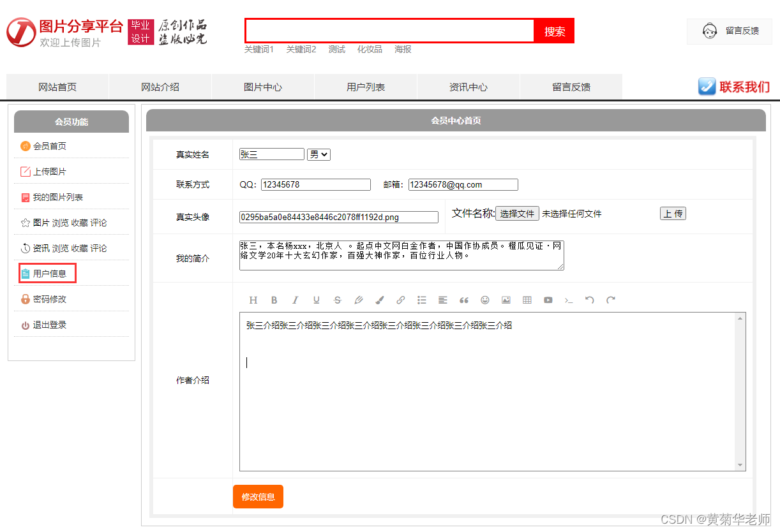Click the 化妆品 search keyword link
Image resolution: width=780 pixels, height=532 pixels.
click(370, 49)
